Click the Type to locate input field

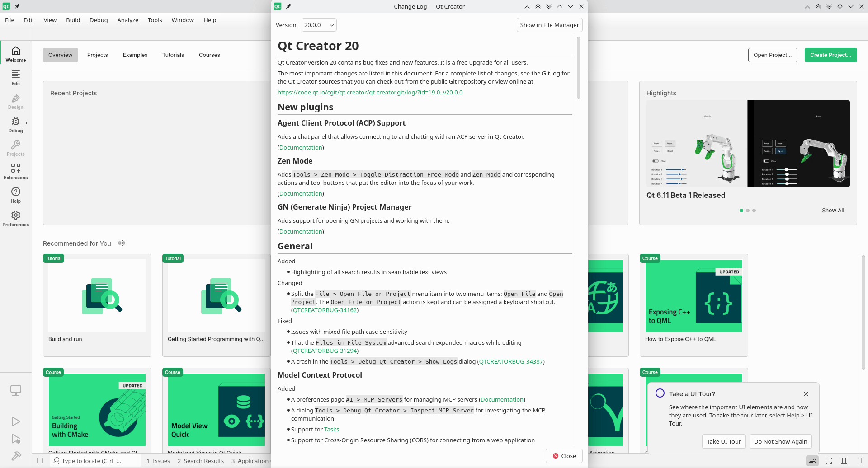tap(96, 461)
